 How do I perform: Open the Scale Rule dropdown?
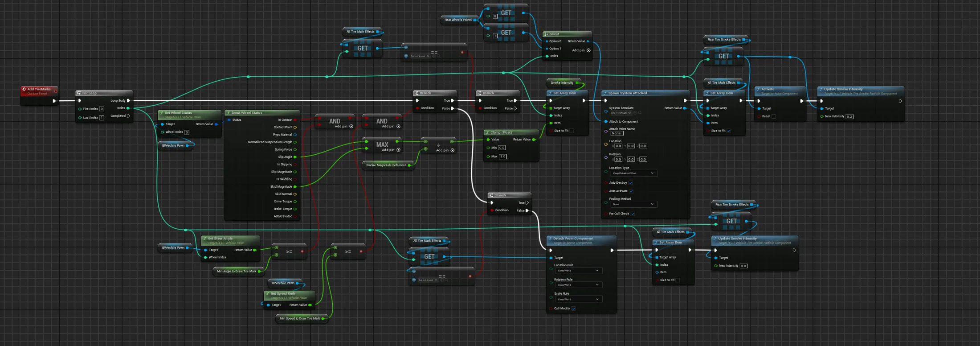(x=579, y=299)
